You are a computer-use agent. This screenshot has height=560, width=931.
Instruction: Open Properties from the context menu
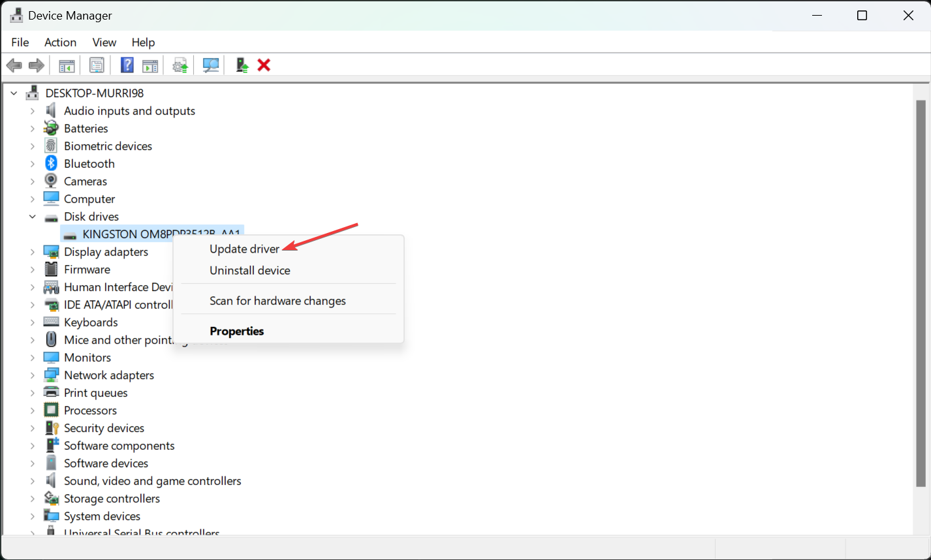237,331
